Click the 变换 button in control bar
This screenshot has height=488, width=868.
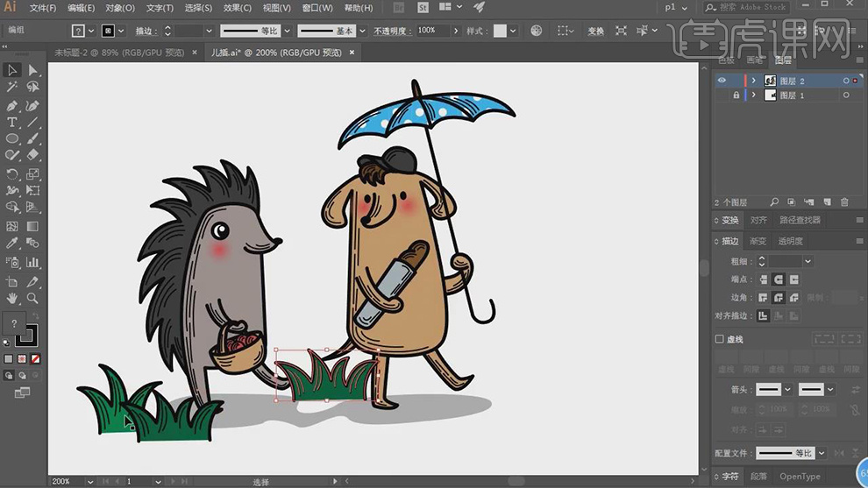coord(595,31)
